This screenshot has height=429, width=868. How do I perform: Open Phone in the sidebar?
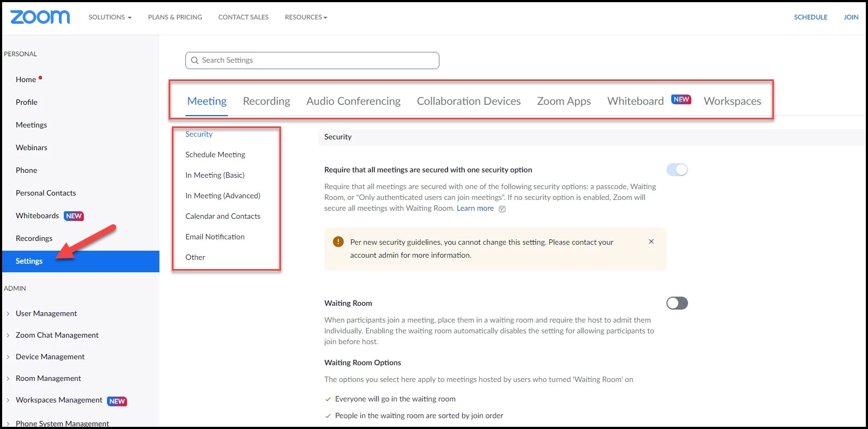click(x=26, y=170)
